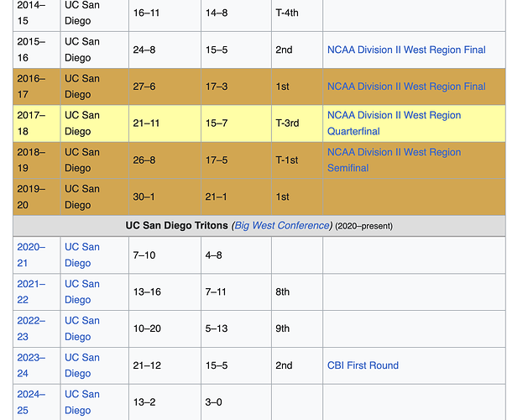Select the 13–16 overall record cell

[x=165, y=291]
